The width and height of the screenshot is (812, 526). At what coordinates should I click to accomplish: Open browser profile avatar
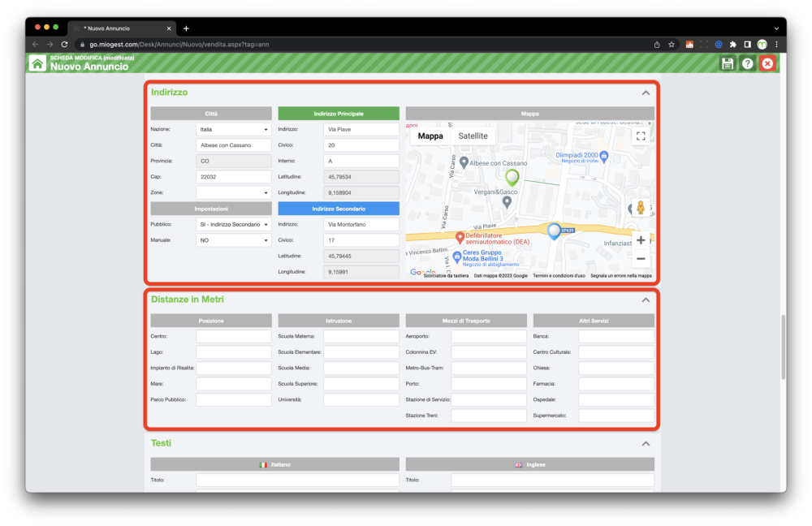point(762,45)
